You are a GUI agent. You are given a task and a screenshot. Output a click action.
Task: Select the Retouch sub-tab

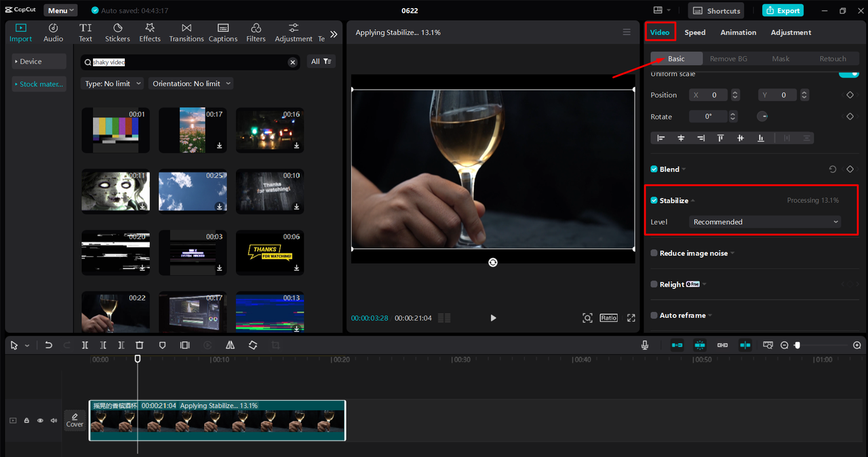click(833, 59)
